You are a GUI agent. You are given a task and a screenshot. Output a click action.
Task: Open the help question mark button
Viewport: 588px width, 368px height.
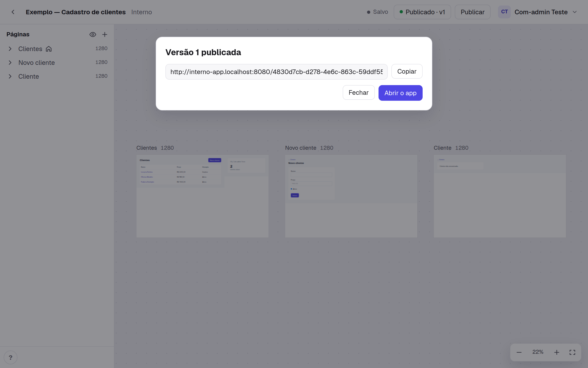pyautogui.click(x=10, y=357)
